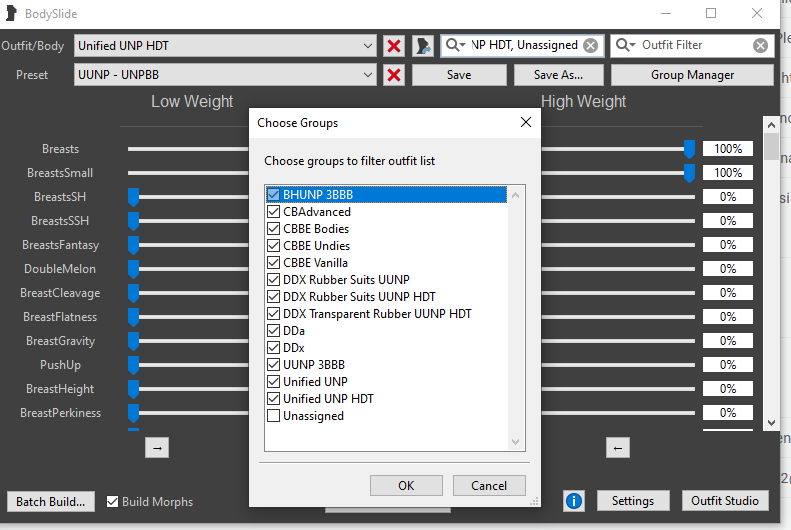Uncheck the BHUNP 3BBB group
The width and height of the screenshot is (791, 530).
point(273,195)
